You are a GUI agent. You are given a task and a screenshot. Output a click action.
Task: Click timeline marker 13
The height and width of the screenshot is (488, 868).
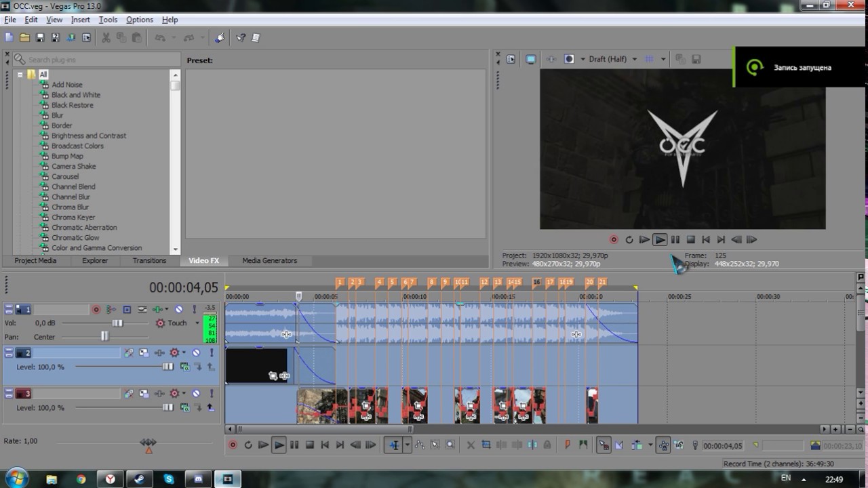pos(498,283)
